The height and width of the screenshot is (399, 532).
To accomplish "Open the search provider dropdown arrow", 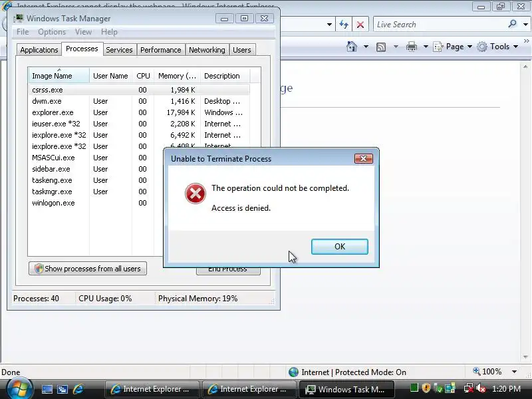I will [x=525, y=25].
